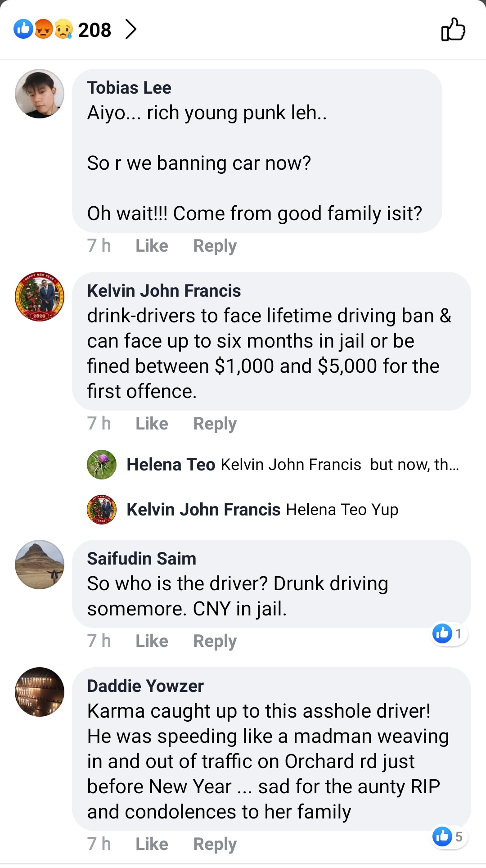View the 5 likes on Daddie Yowzer's comment
Screen dimensions: 486x868
[449, 836]
